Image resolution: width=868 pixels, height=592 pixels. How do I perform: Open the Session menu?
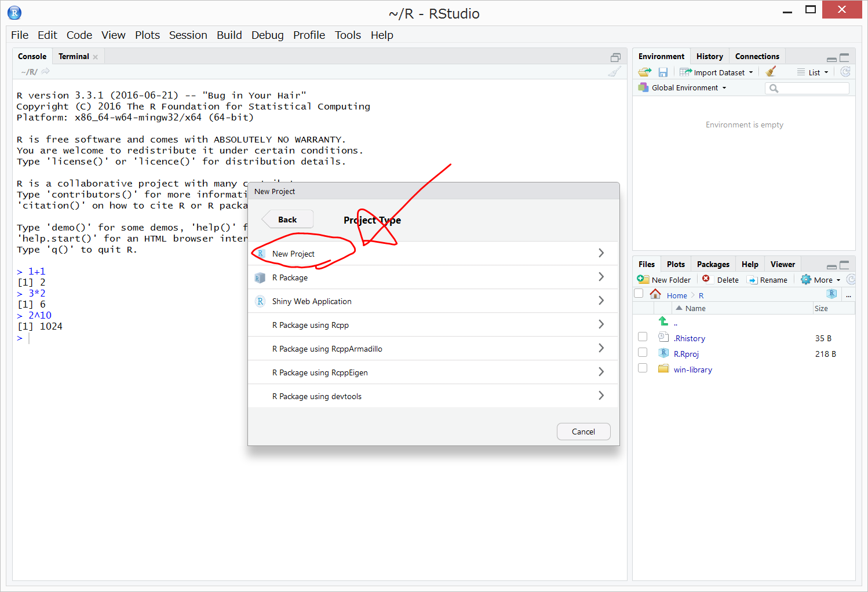tap(188, 35)
